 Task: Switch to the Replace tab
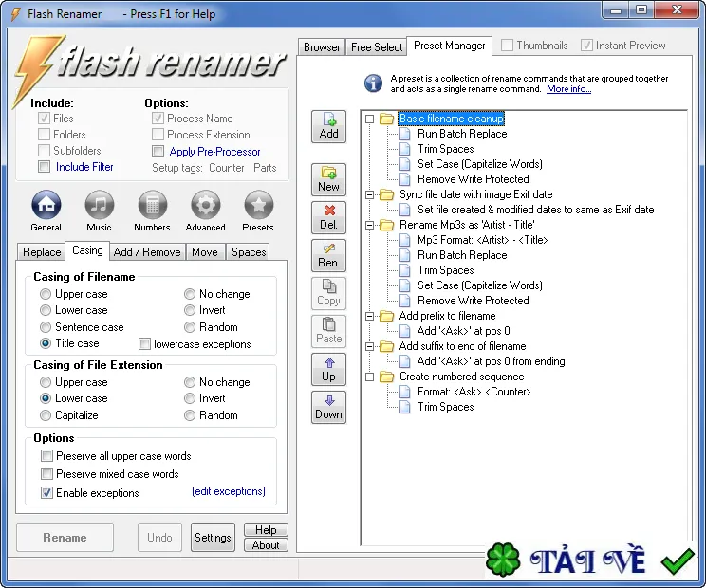[42, 252]
